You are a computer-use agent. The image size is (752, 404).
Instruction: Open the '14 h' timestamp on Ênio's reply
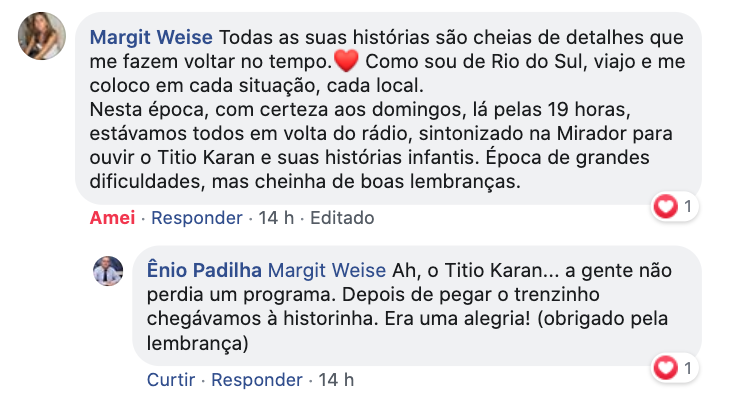pyautogui.click(x=335, y=380)
